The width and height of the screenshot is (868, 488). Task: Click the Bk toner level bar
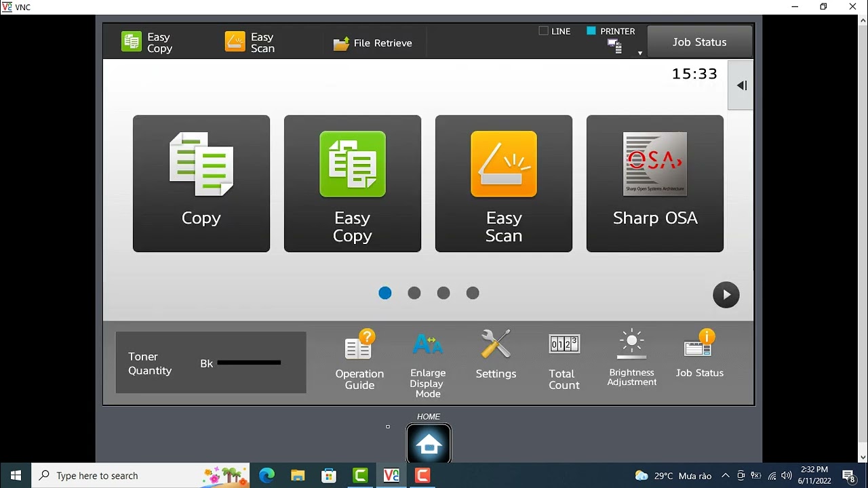pyautogui.click(x=249, y=363)
